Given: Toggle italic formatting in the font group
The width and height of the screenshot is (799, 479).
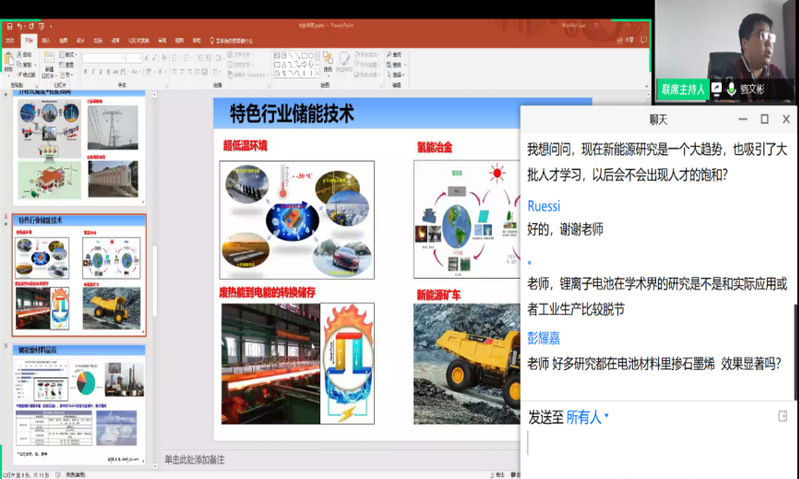Looking at the screenshot, I should pyautogui.click(x=94, y=73).
